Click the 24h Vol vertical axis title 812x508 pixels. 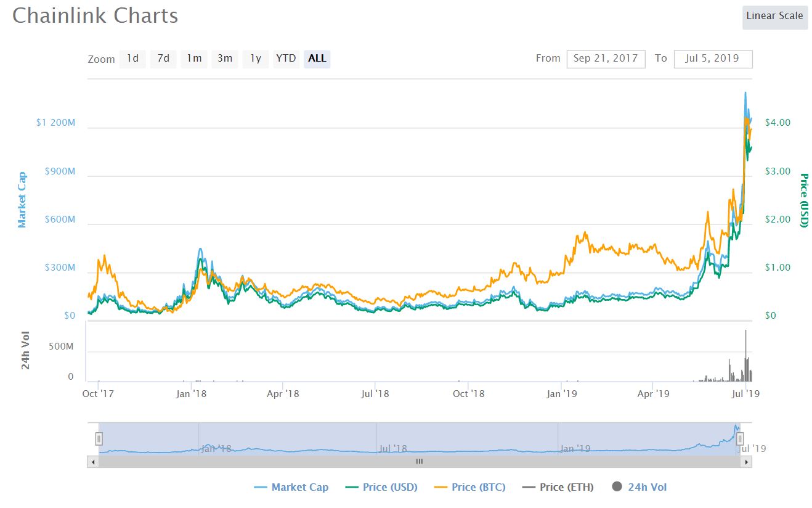26,351
